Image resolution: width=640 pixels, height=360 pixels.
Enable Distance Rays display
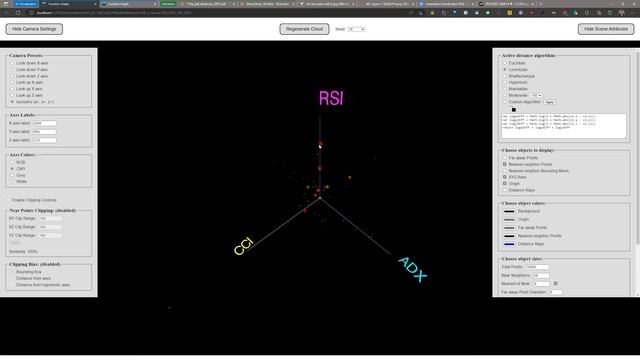point(505,190)
